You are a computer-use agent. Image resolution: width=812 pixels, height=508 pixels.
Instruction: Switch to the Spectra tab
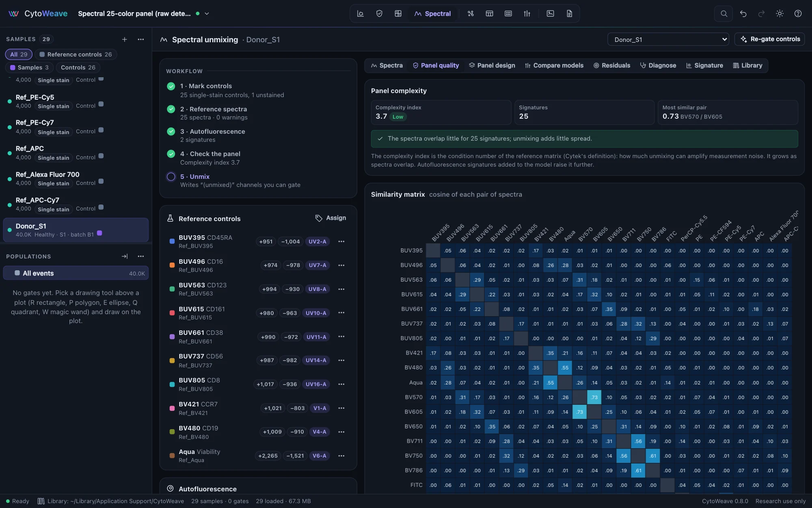[387, 65]
